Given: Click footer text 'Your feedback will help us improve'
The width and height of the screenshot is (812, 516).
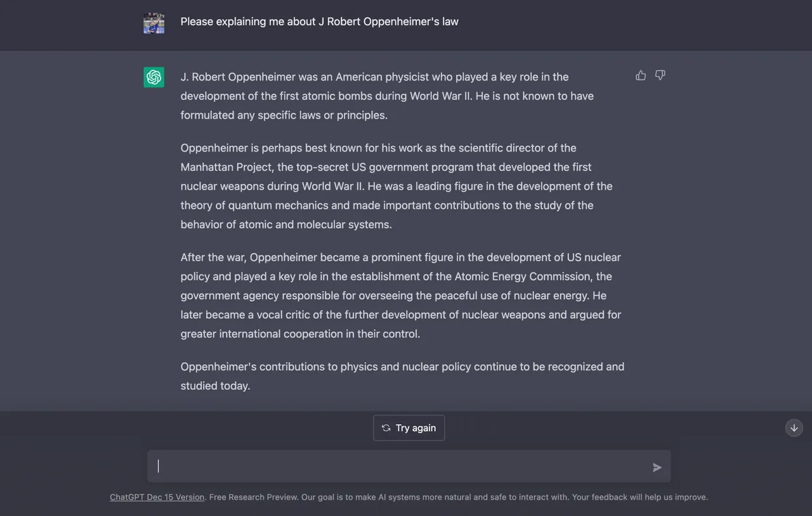Looking at the screenshot, I should coord(639,497).
